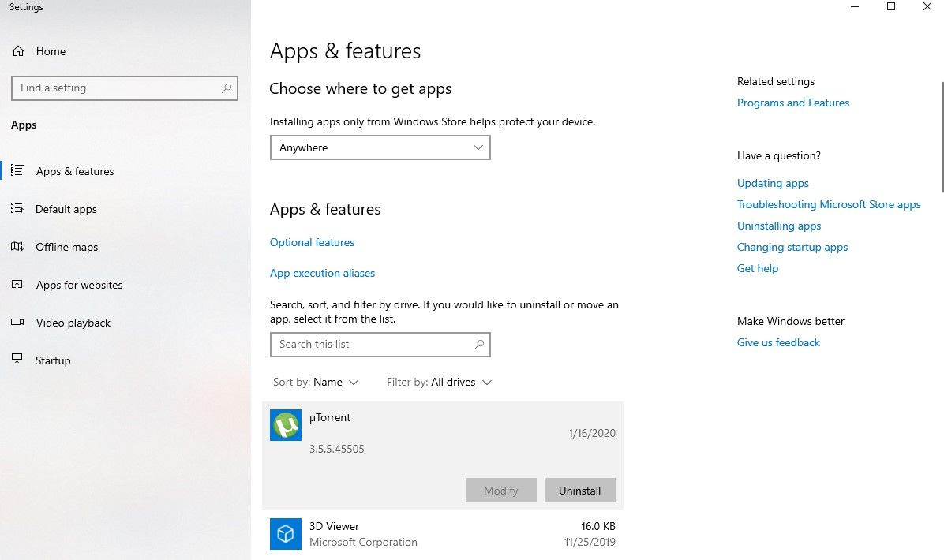Click µTorrent install date 1/16/2020

(x=592, y=433)
